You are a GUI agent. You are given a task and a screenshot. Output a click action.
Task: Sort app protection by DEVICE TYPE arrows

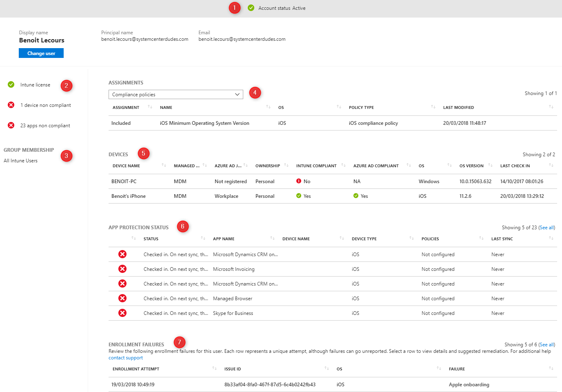point(411,238)
